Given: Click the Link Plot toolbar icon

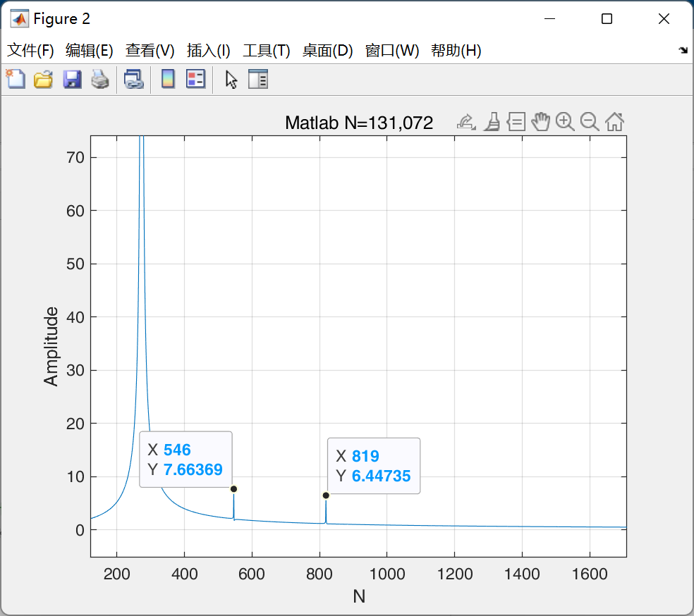Looking at the screenshot, I should pos(134,80).
